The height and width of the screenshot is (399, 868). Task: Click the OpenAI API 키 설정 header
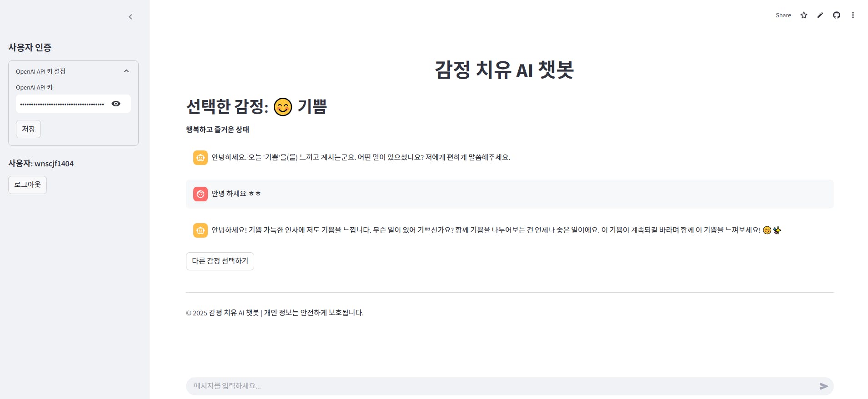pos(73,71)
